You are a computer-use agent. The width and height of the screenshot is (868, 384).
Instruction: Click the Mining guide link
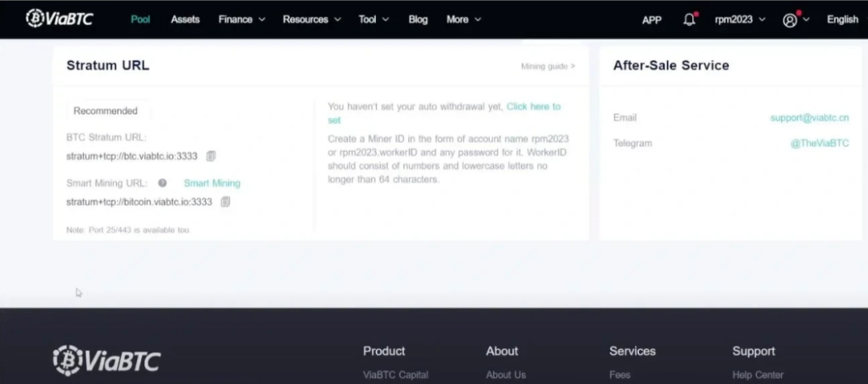[x=548, y=66]
